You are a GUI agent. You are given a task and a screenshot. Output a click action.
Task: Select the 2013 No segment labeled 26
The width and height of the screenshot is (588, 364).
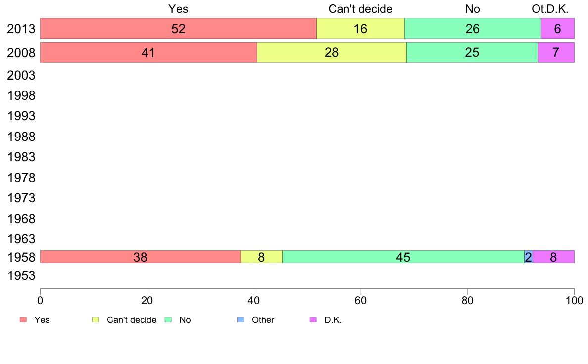tap(473, 28)
